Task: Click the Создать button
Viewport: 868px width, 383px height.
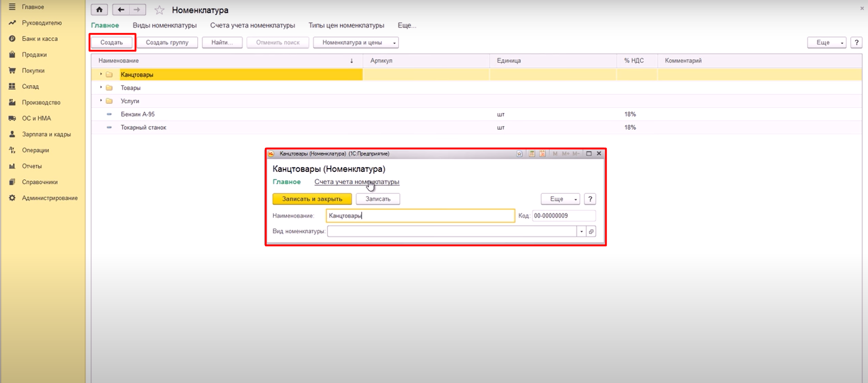Action: click(112, 42)
